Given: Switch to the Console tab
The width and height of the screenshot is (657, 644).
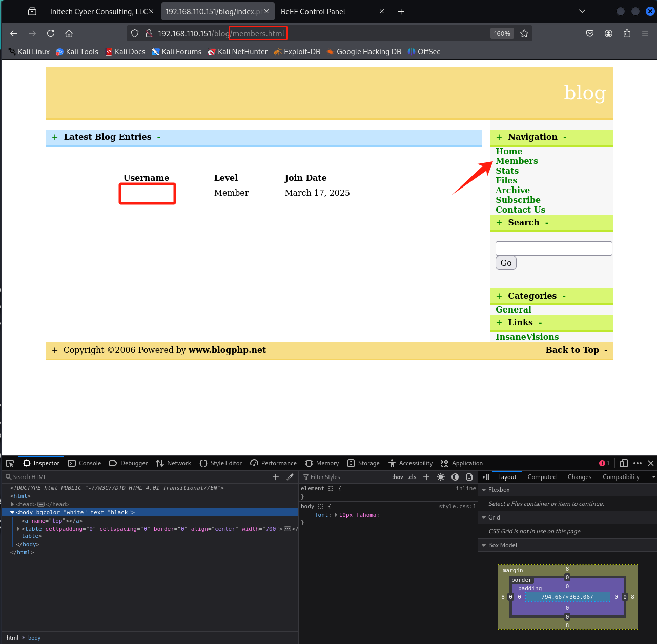Looking at the screenshot, I should tap(85, 463).
